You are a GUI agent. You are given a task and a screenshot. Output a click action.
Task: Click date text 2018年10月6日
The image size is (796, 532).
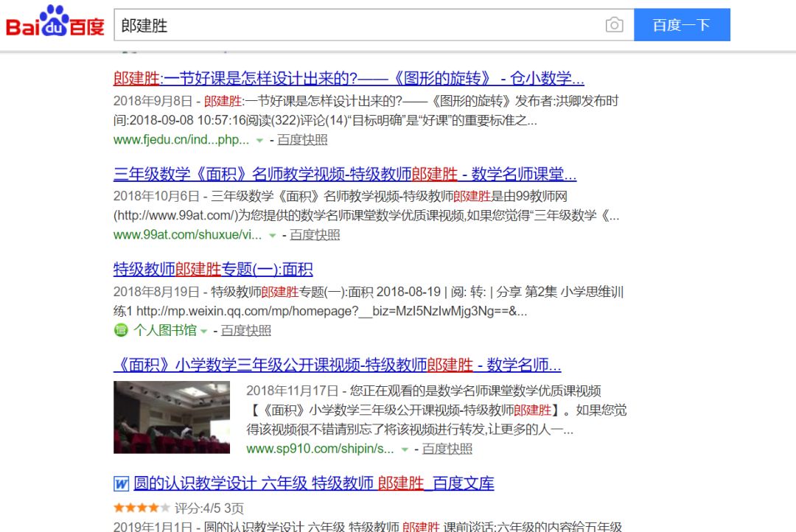pyautogui.click(x=157, y=197)
